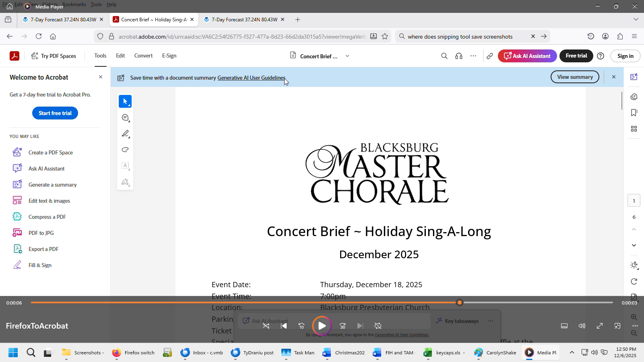The height and width of the screenshot is (362, 644).
Task: Activate the text select tool
Action: point(125,166)
